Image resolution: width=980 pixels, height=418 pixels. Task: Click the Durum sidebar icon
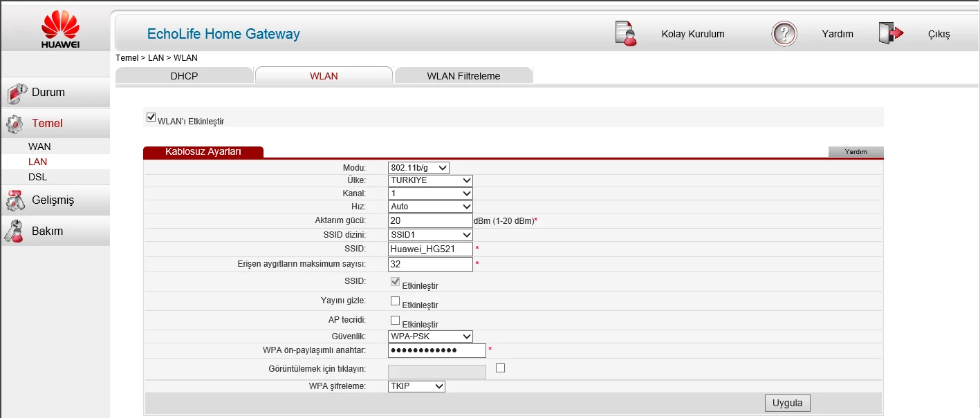tap(15, 93)
